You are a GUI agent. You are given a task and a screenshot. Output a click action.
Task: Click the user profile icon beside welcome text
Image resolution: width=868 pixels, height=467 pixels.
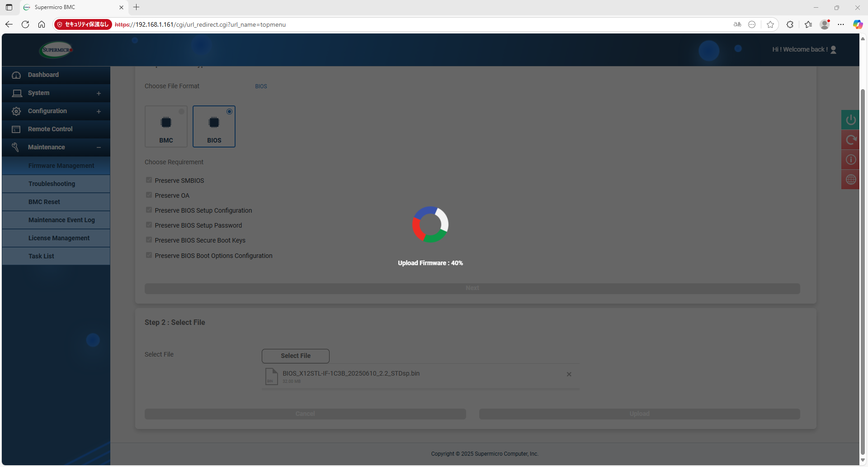point(833,50)
